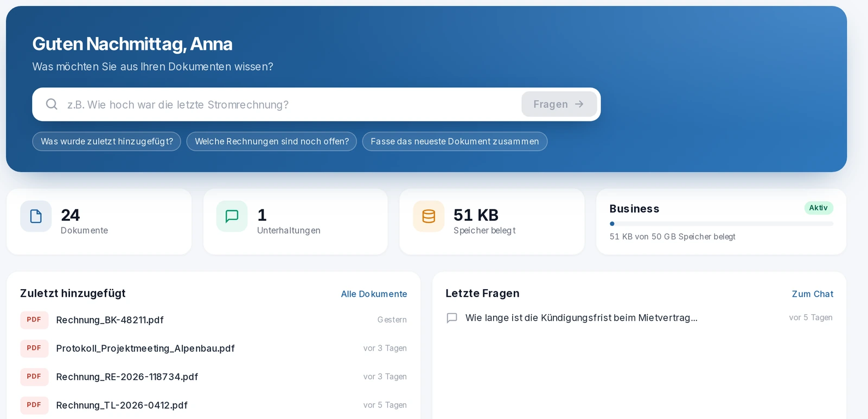Click PDF badge of Protokoll_Projektmeeting_Alpenbau.pdf
Viewport: 868px width, 419px height.
point(34,348)
